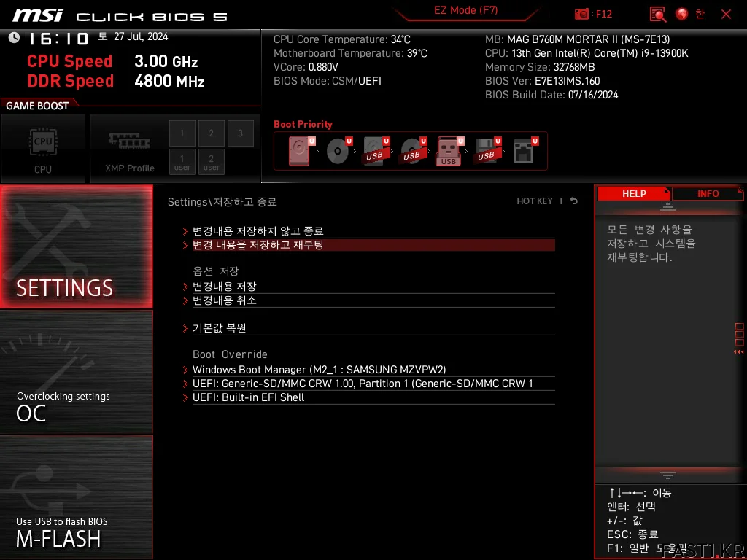This screenshot has width=747, height=560.
Task: Switch to EZ Mode (F7)
Action: 465,10
